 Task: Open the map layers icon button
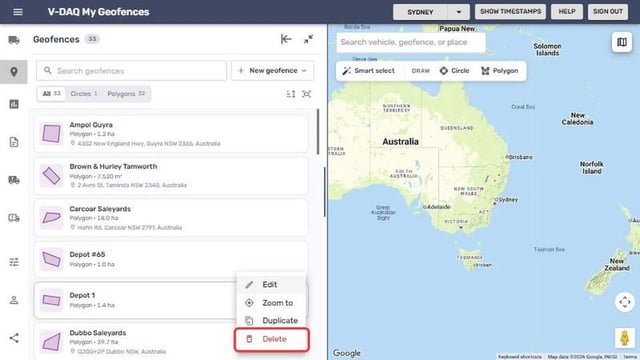pos(622,42)
